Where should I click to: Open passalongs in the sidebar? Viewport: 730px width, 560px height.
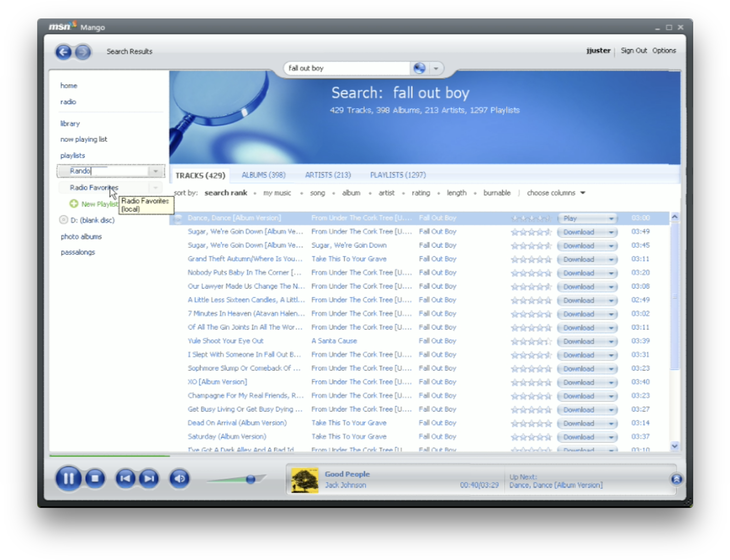point(78,252)
